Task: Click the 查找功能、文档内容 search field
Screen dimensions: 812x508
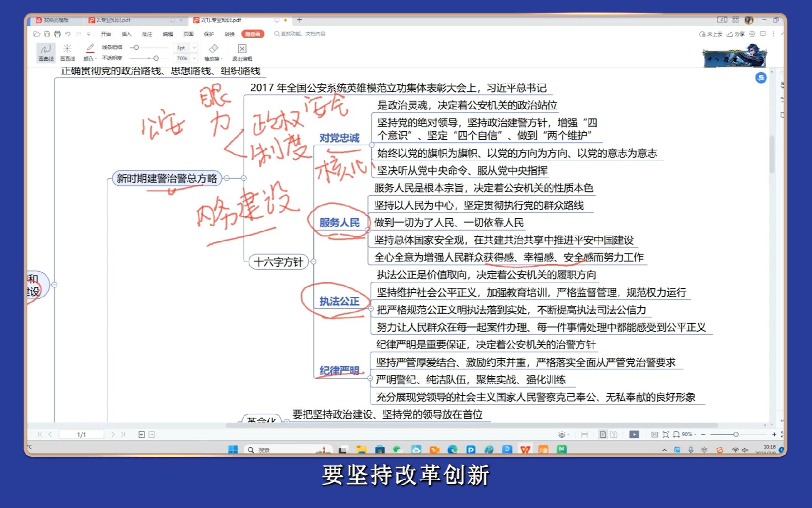Action: [x=301, y=34]
